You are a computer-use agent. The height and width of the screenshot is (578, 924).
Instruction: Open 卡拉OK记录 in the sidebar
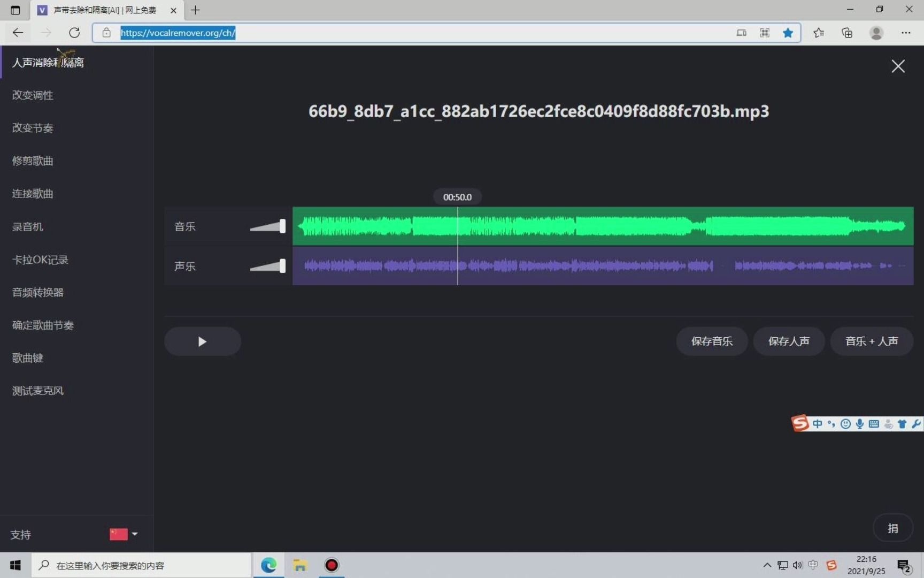40,260
